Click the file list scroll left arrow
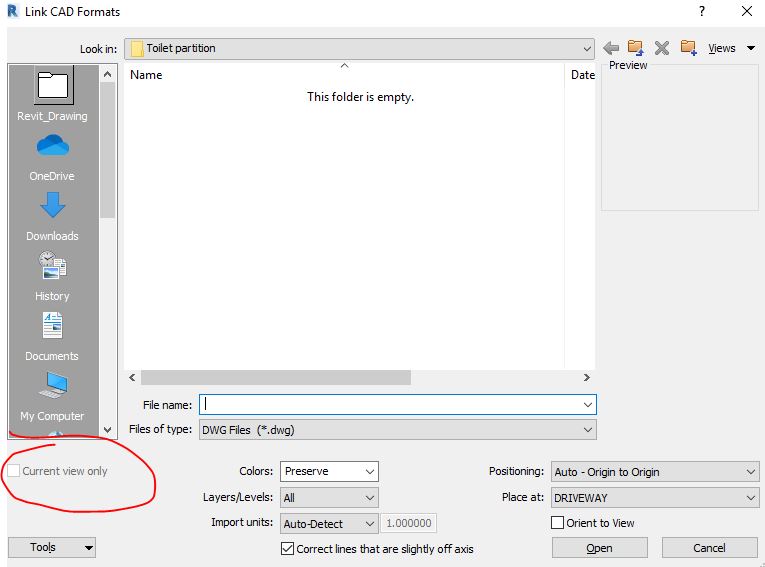Screen dimensions: 765x567 click(x=132, y=377)
